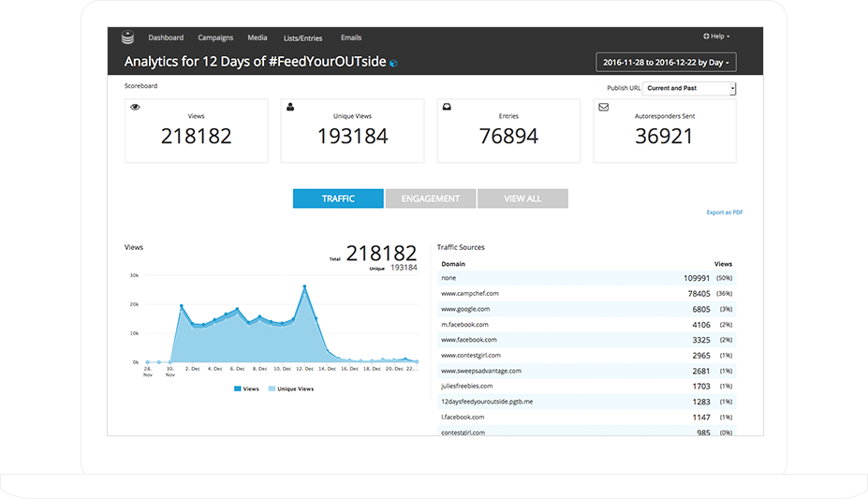Click 12daysfeedyouroutside.pgtb.me domain row
Image resolution: width=868 pixels, height=499 pixels.
587,402
